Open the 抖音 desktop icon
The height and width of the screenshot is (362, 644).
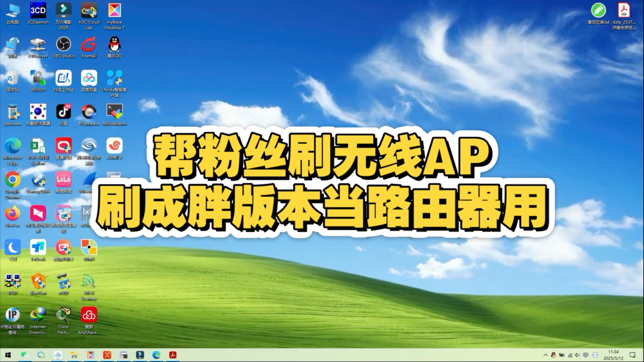(63, 115)
